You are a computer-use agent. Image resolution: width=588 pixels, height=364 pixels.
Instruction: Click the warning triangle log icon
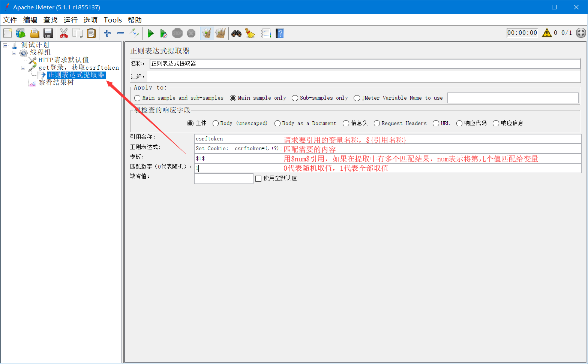click(547, 33)
